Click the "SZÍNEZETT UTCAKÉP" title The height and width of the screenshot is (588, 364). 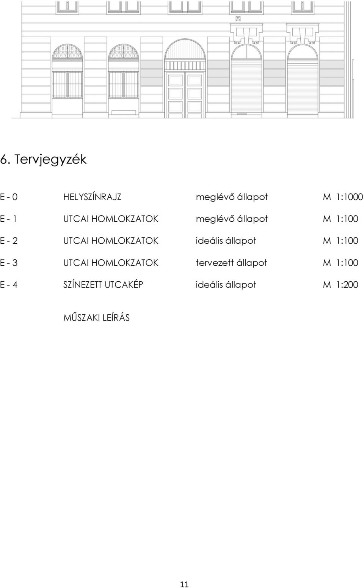point(103,284)
